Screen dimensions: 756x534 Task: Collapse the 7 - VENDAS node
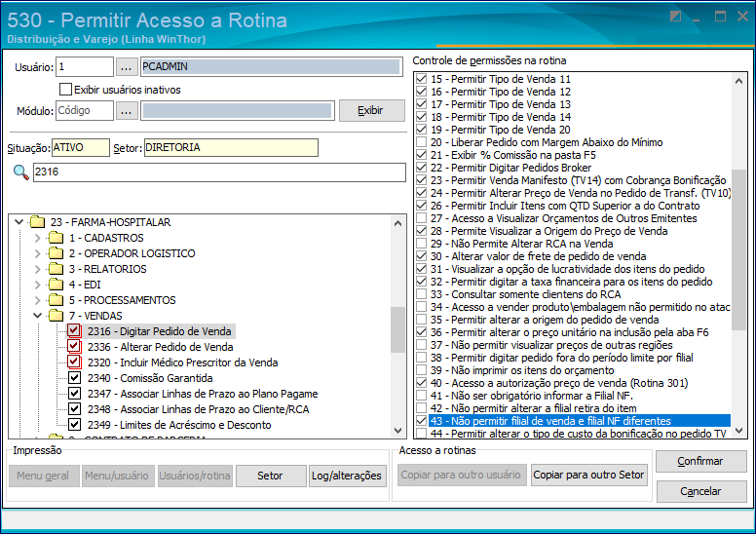[x=38, y=316]
